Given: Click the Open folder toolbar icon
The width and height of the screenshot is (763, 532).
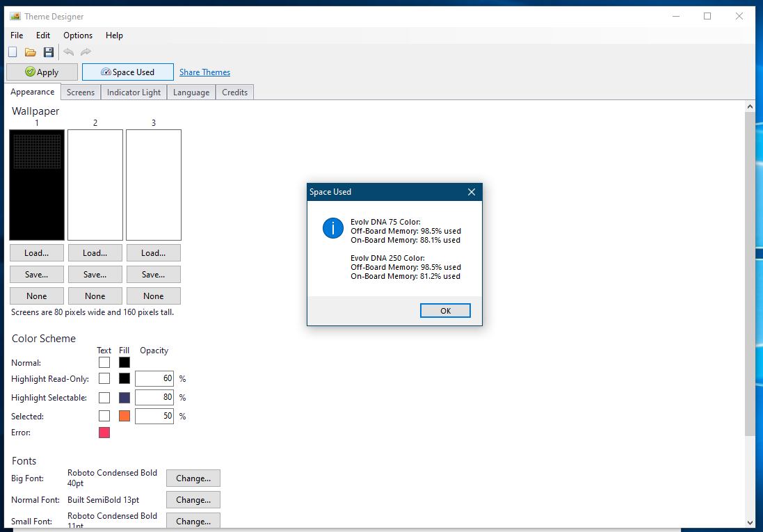Looking at the screenshot, I should pyautogui.click(x=31, y=52).
